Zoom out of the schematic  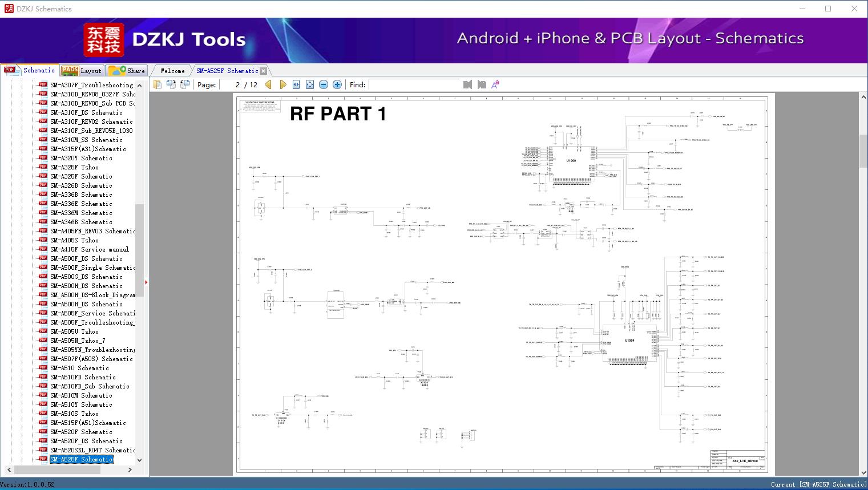324,84
